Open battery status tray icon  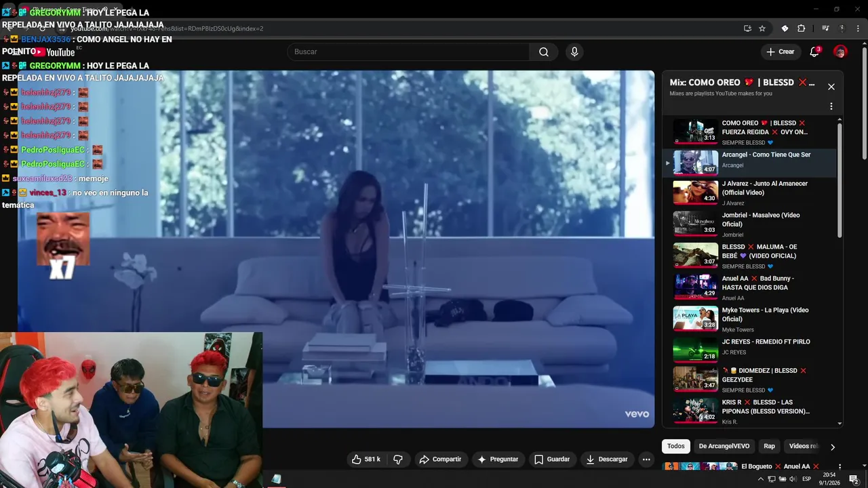(x=783, y=479)
